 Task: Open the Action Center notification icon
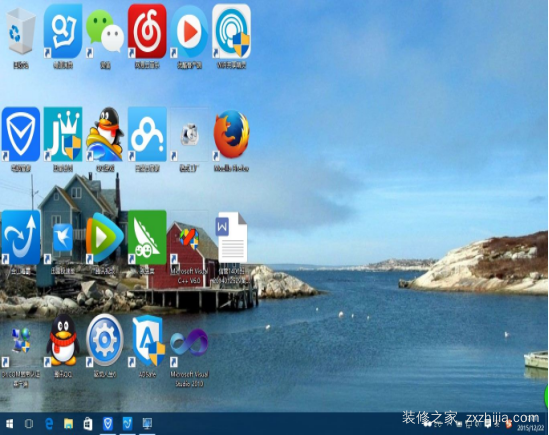(488, 424)
